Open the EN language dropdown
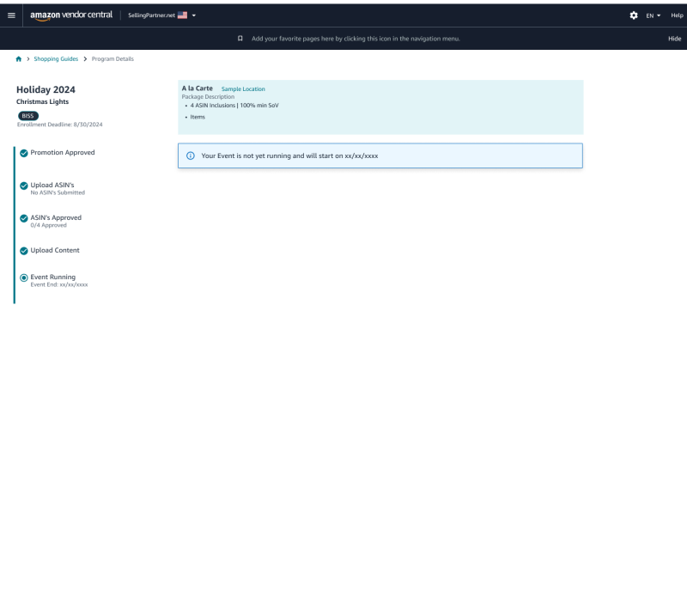 (654, 15)
